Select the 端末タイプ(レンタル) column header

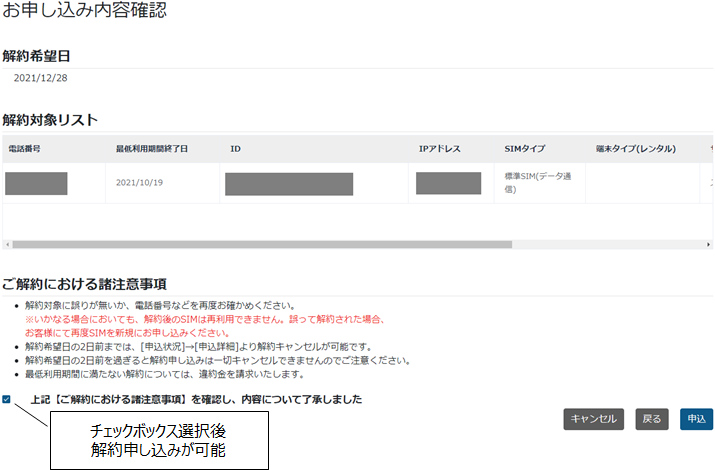point(636,149)
